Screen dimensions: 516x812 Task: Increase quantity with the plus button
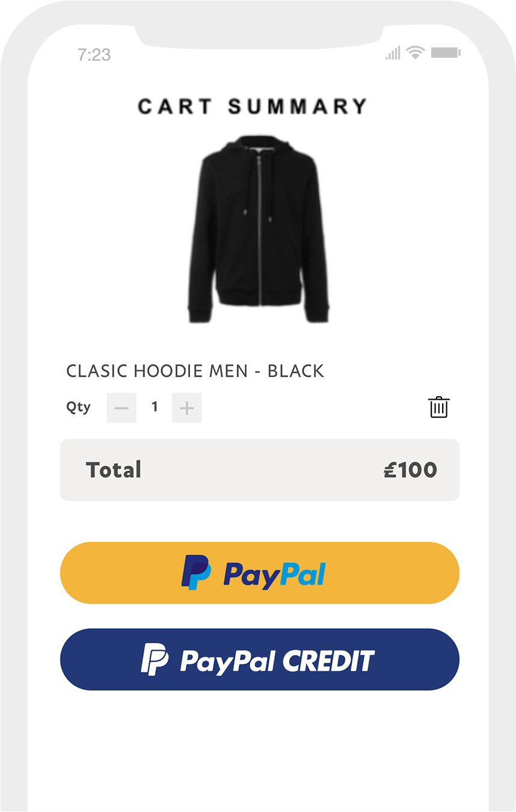187,408
